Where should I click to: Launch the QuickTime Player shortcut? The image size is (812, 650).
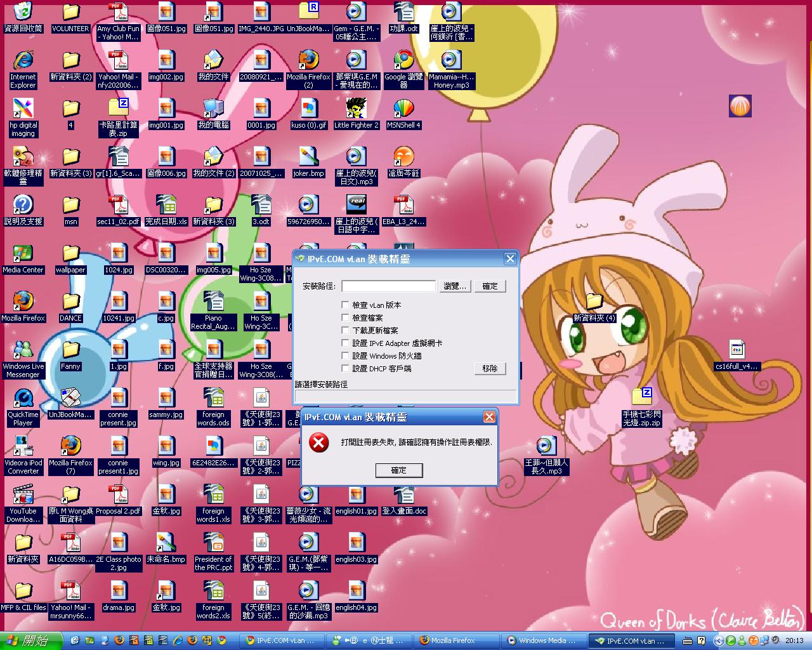pos(23,407)
